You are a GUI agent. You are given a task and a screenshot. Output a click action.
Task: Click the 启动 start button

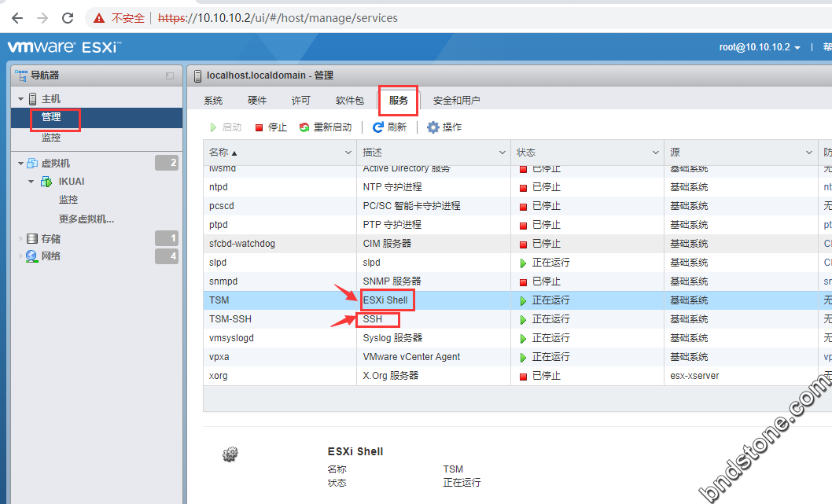pyautogui.click(x=226, y=127)
